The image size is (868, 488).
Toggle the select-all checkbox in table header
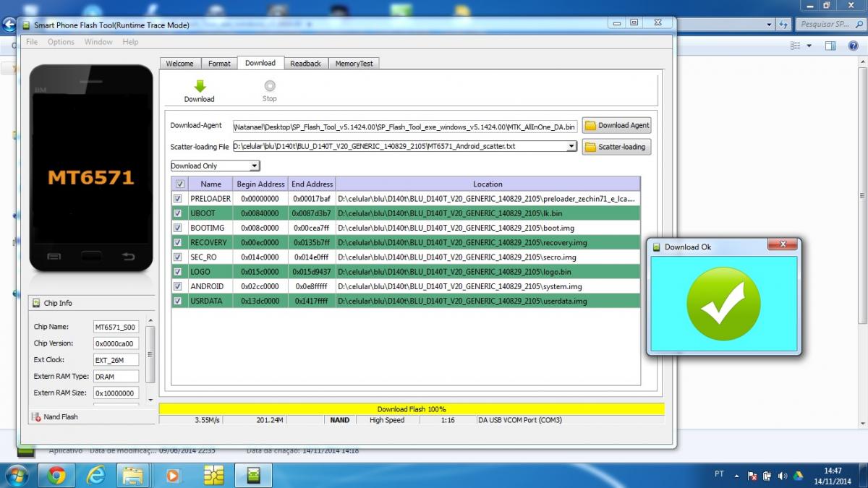point(179,184)
